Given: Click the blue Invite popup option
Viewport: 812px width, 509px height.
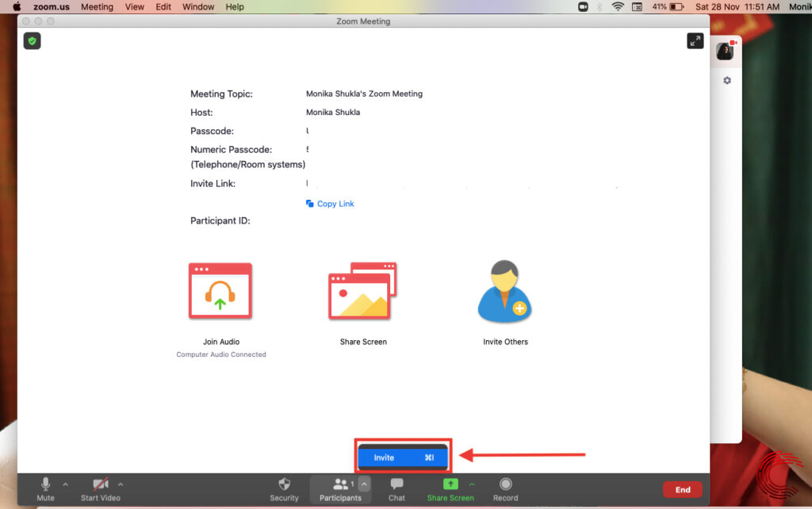Looking at the screenshot, I should pos(403,457).
